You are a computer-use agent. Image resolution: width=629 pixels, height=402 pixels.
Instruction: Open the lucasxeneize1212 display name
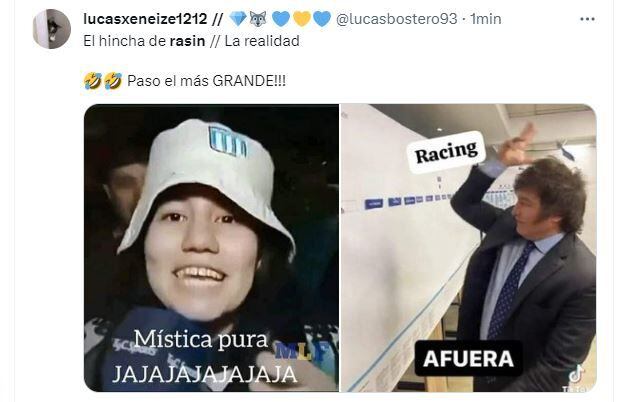coord(145,18)
